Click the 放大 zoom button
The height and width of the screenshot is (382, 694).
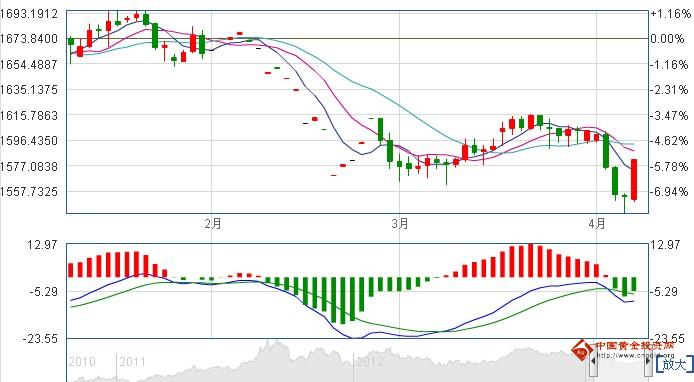coord(675,363)
